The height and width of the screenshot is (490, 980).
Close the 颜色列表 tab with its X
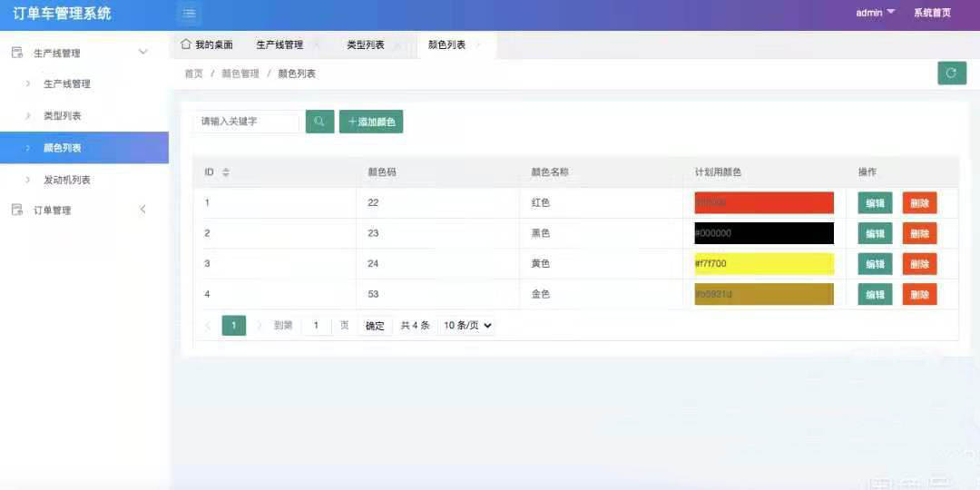point(478,44)
